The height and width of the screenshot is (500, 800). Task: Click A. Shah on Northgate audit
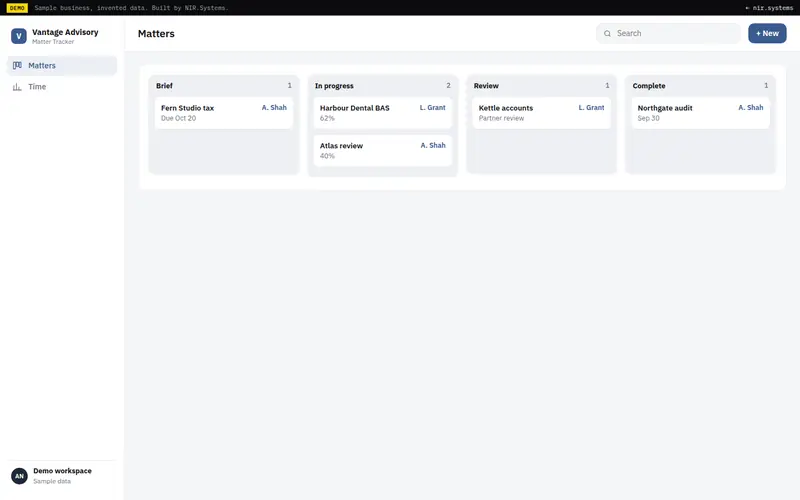751,108
